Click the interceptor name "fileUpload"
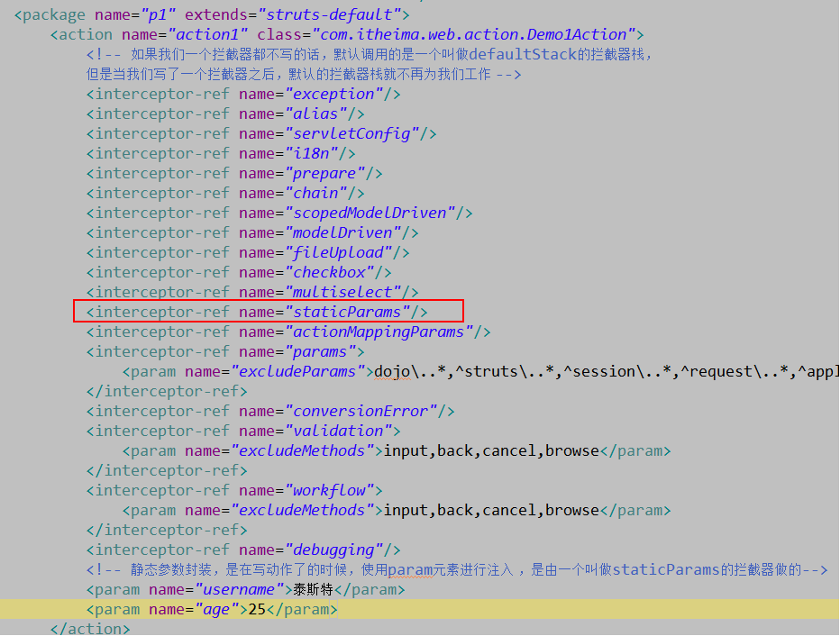This screenshot has height=636, width=840. coord(339,252)
